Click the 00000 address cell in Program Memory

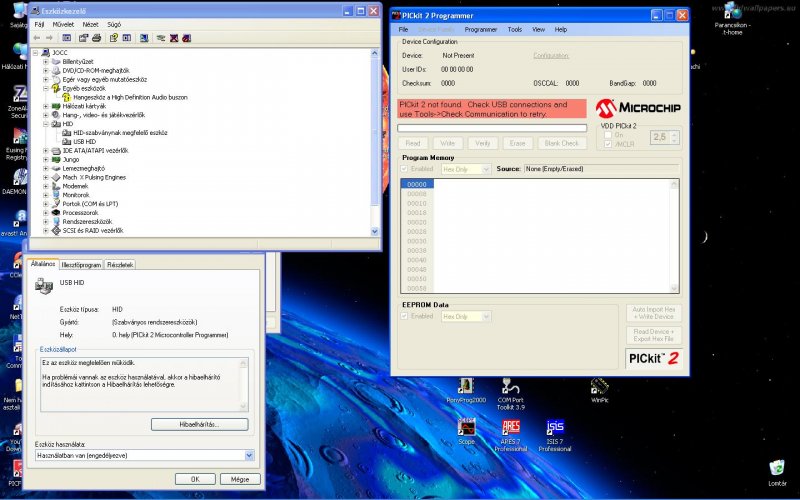tap(417, 185)
